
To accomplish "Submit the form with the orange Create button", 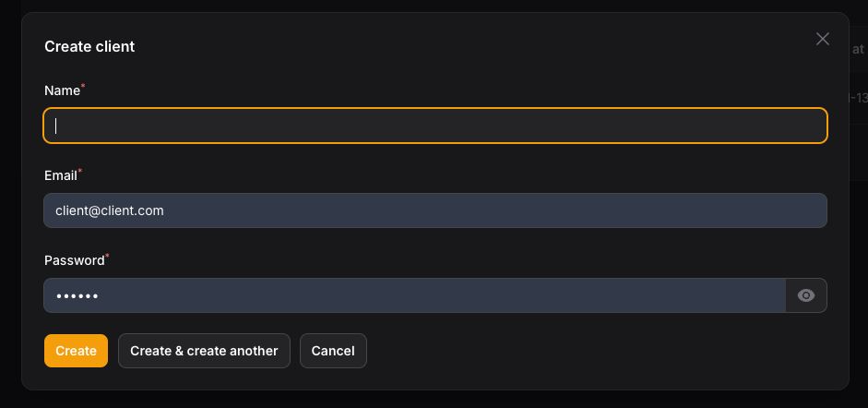I will [76, 351].
